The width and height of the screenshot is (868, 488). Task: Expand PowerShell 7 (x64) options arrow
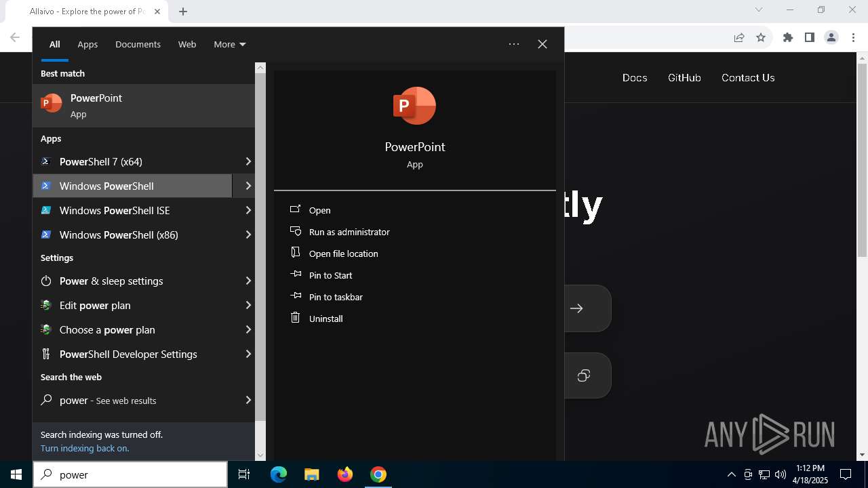click(x=248, y=161)
